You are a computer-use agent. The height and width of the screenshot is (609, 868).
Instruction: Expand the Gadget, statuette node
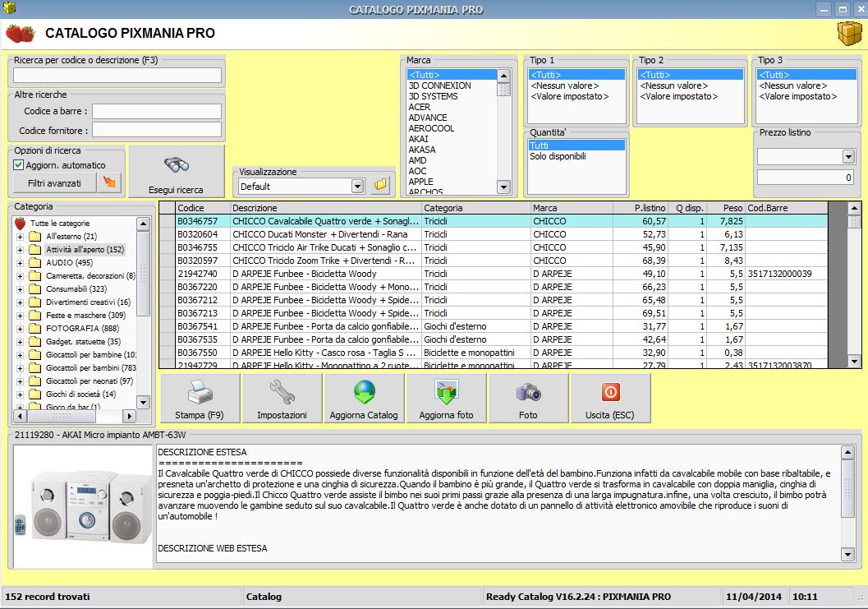click(x=20, y=342)
